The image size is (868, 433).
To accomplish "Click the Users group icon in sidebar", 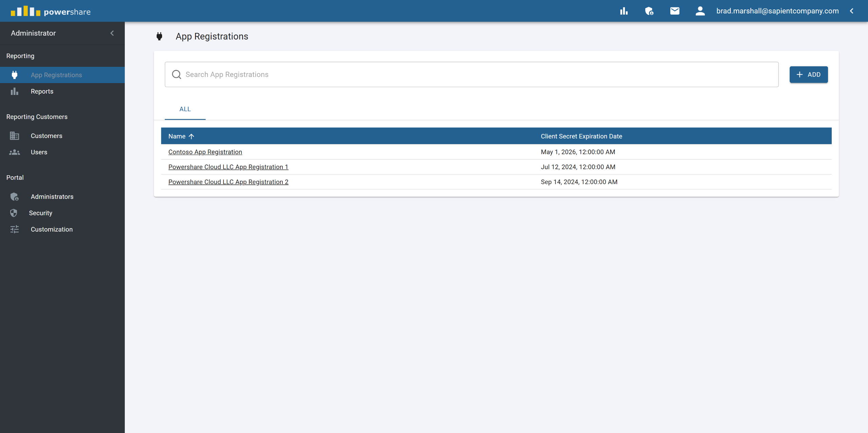I will (14, 152).
